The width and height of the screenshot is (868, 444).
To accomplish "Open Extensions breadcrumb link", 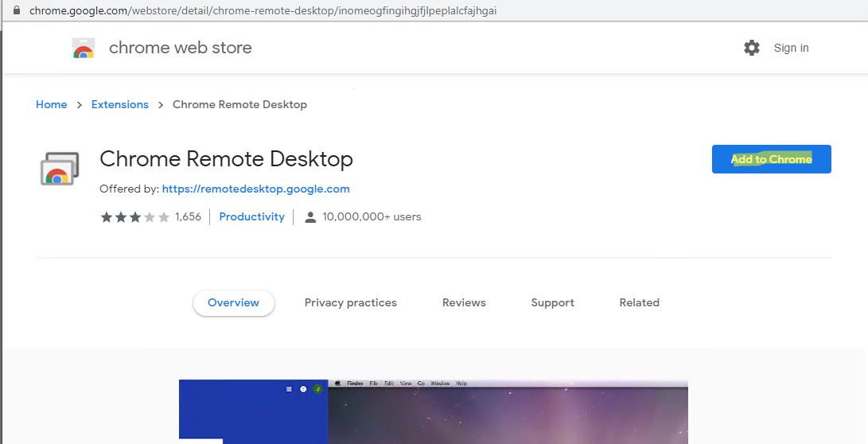I will pos(119,104).
